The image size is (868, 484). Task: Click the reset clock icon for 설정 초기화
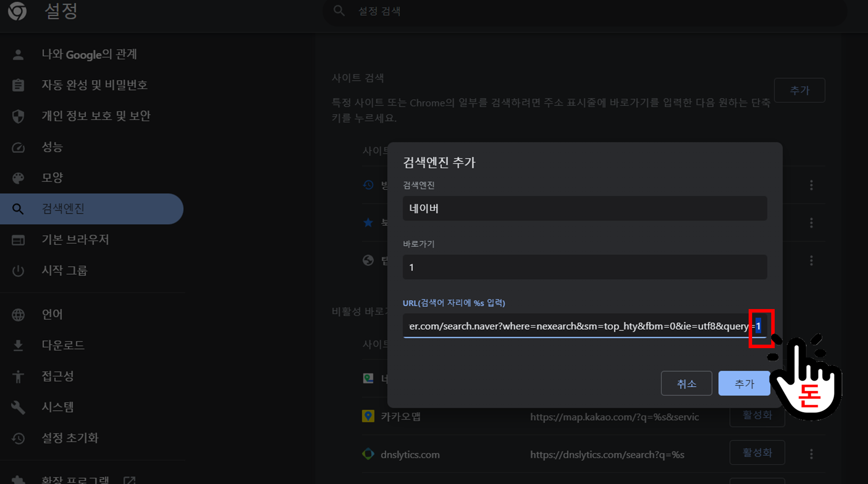coord(18,438)
